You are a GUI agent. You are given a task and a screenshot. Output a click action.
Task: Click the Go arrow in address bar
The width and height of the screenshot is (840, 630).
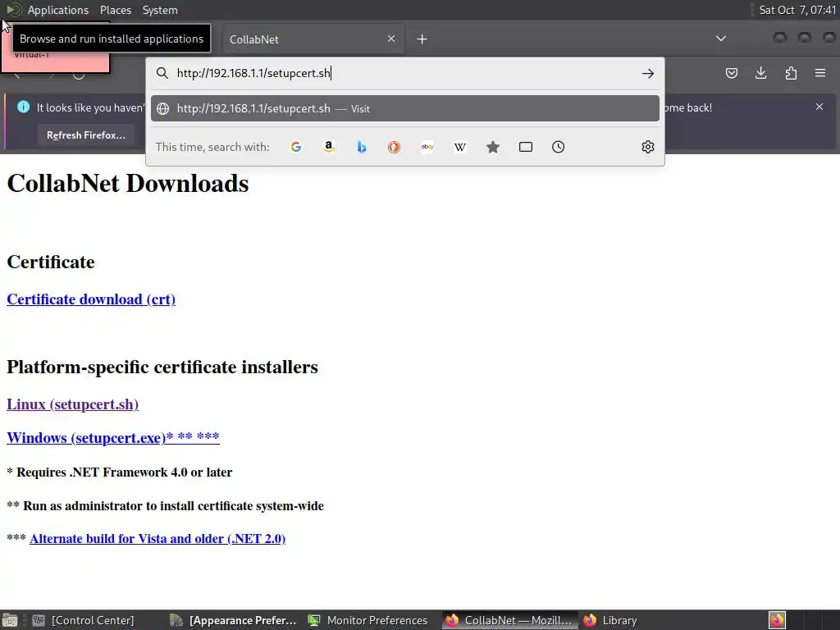click(x=648, y=73)
